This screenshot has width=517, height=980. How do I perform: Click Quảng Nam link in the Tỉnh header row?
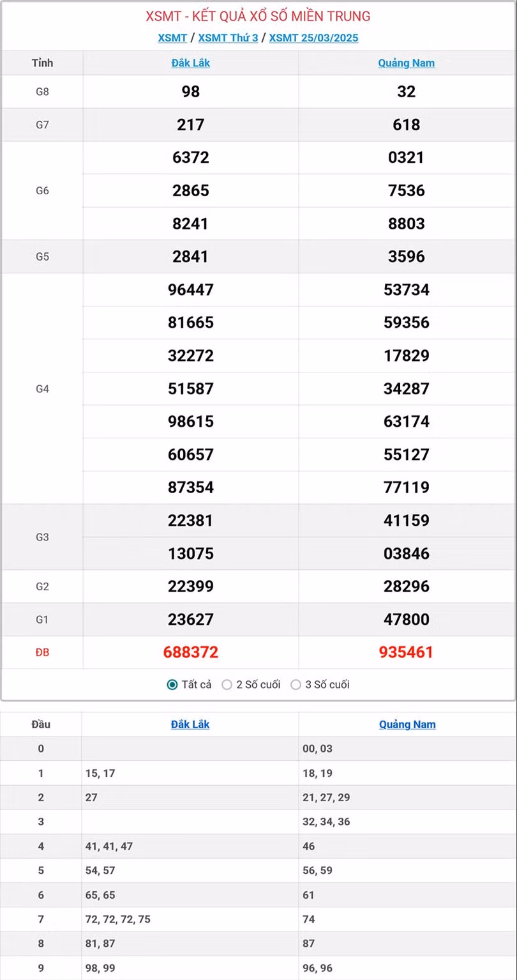click(x=406, y=63)
